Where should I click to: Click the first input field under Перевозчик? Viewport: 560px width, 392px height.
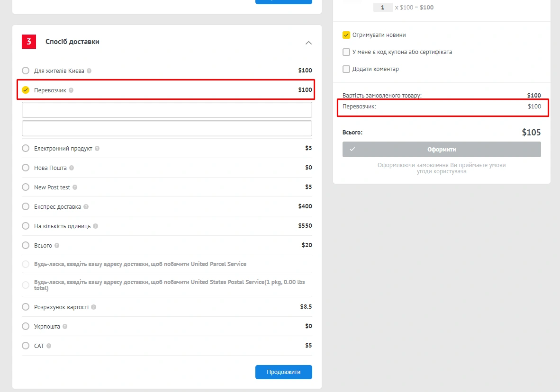point(167,110)
